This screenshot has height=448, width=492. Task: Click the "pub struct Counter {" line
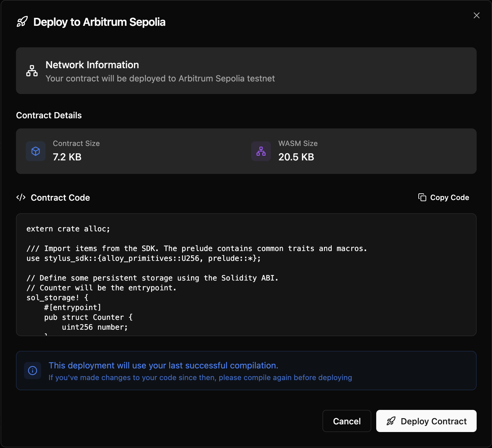point(88,317)
